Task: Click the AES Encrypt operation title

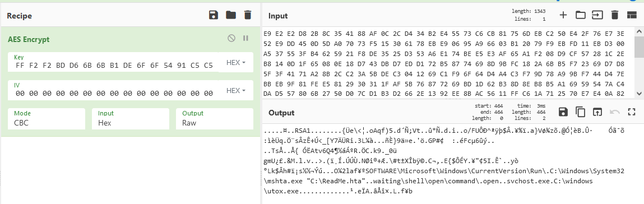Action: coord(29,39)
